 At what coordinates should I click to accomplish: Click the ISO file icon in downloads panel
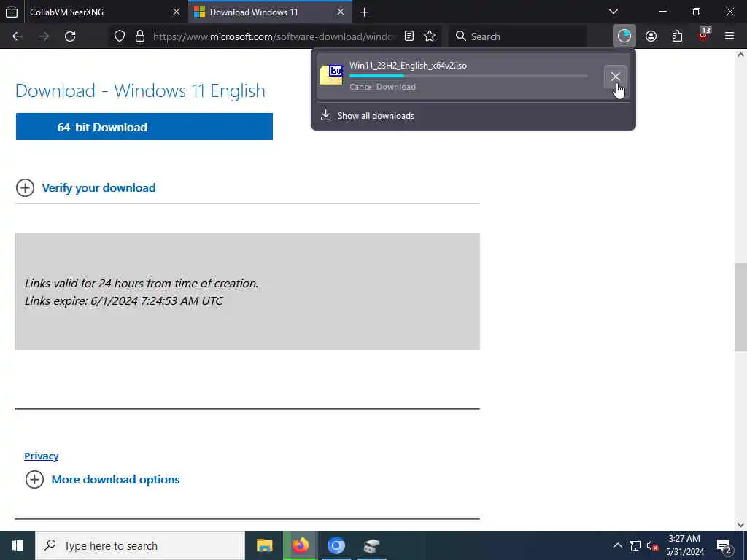(332, 75)
